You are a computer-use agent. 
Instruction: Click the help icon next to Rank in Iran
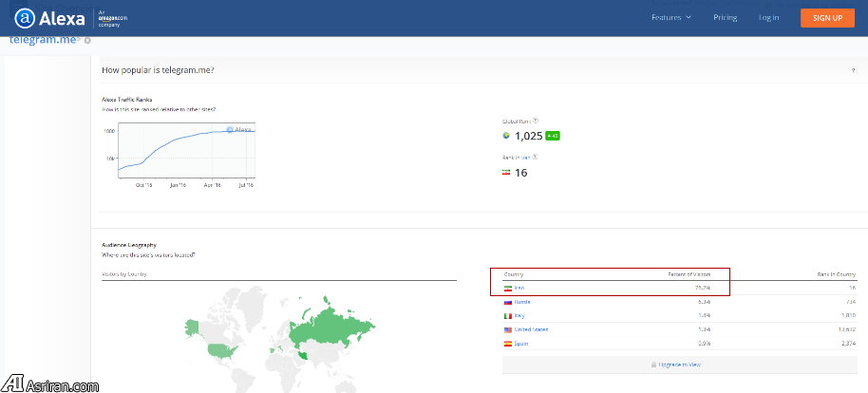[x=536, y=157]
